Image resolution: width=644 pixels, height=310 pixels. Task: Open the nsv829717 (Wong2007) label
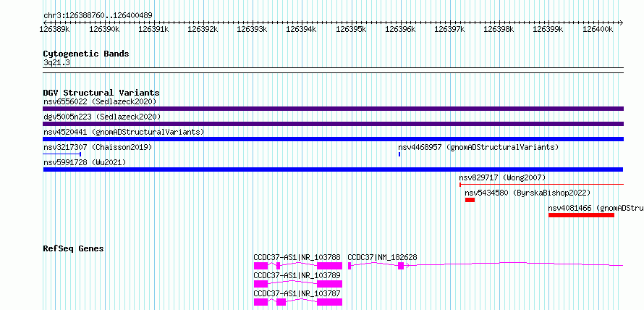click(x=502, y=177)
